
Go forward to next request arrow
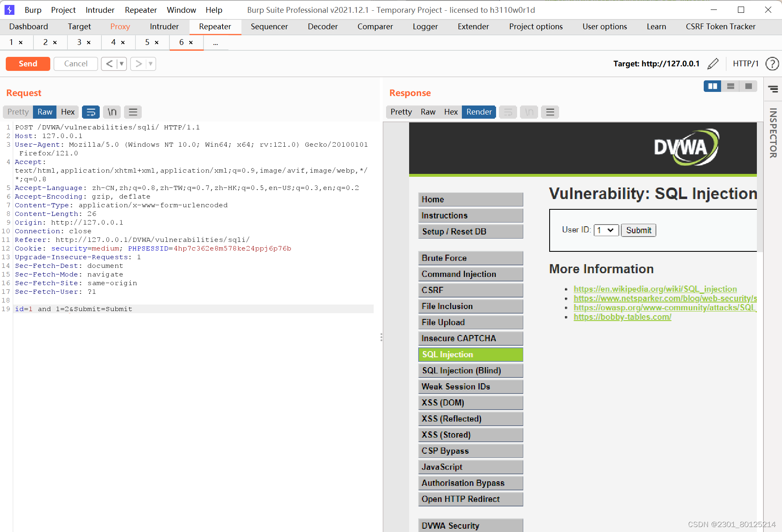pos(139,63)
